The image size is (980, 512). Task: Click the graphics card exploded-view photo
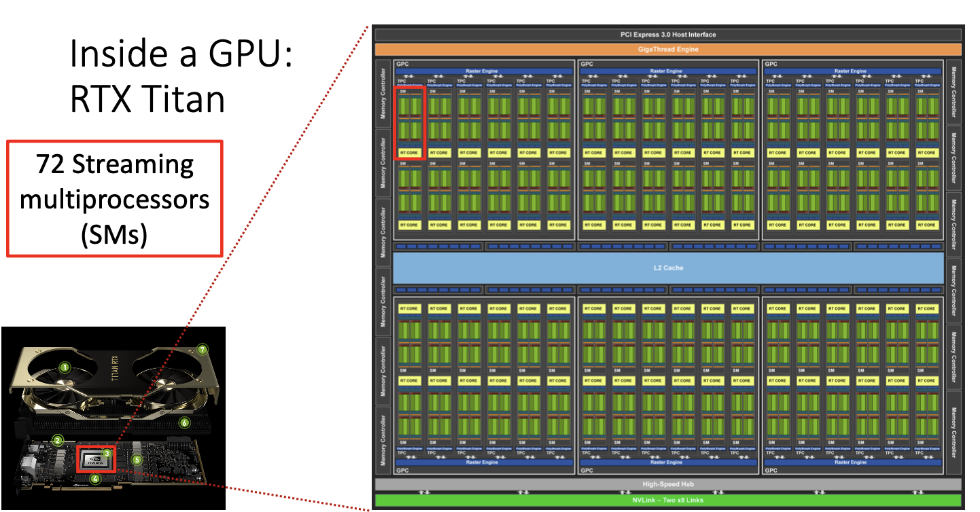click(113, 418)
